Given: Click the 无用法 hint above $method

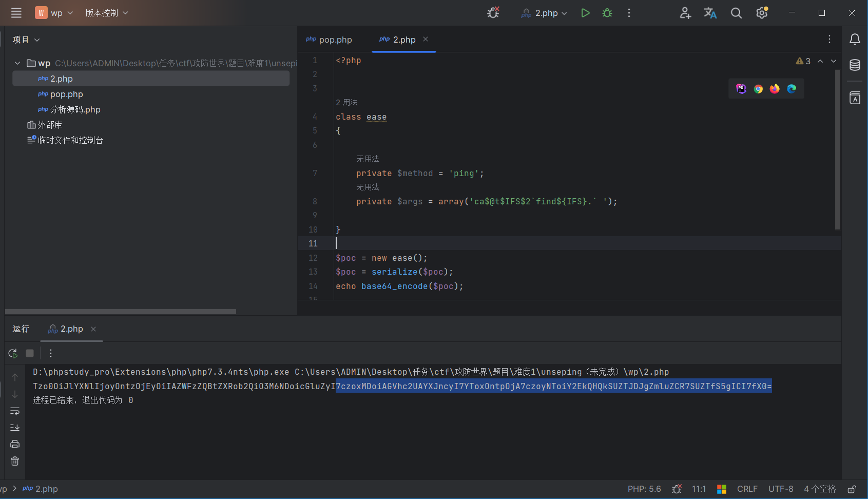Looking at the screenshot, I should point(368,159).
